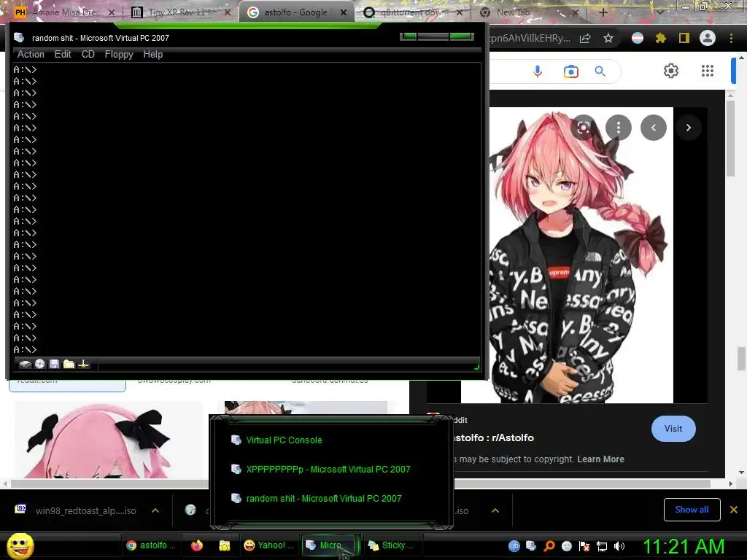
Task: Click the CD drive icon in Virtual PC status bar
Action: point(40,365)
